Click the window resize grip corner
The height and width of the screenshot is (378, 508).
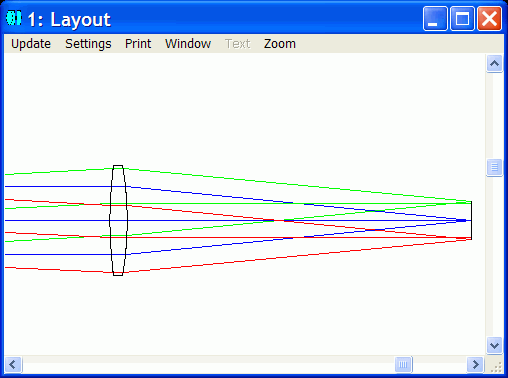(496, 366)
